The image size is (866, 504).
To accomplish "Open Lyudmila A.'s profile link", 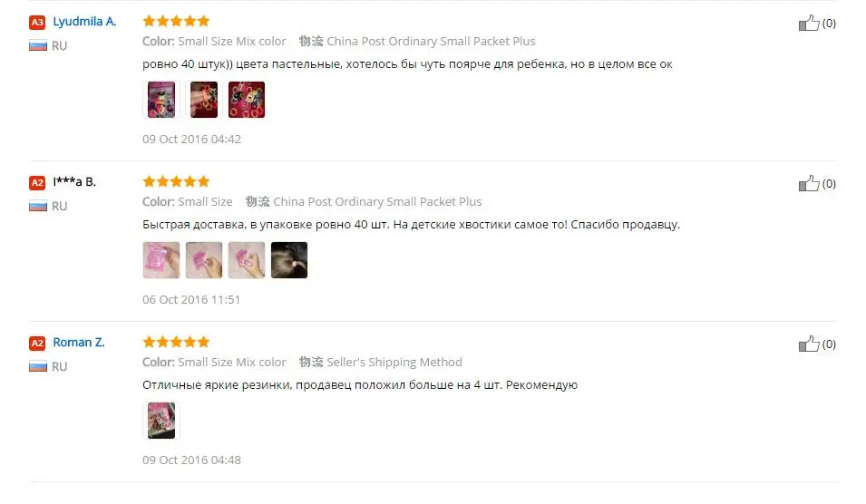I will click(84, 22).
